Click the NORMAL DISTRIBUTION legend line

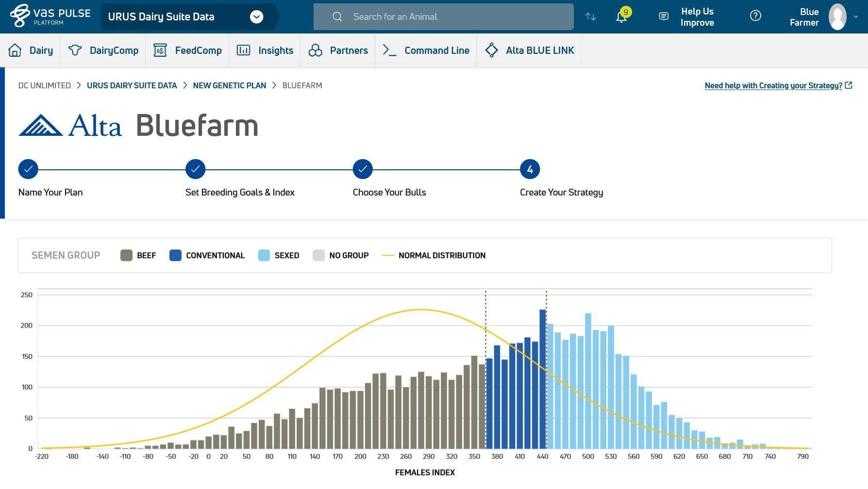[x=388, y=255]
